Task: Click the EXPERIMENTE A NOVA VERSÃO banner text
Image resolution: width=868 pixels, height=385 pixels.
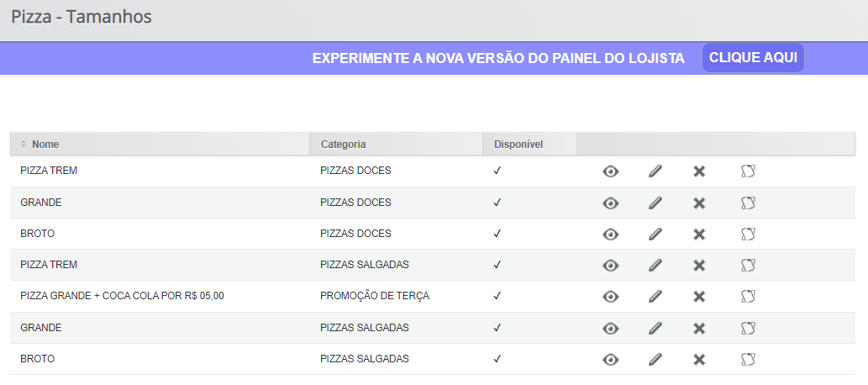Action: (x=498, y=58)
